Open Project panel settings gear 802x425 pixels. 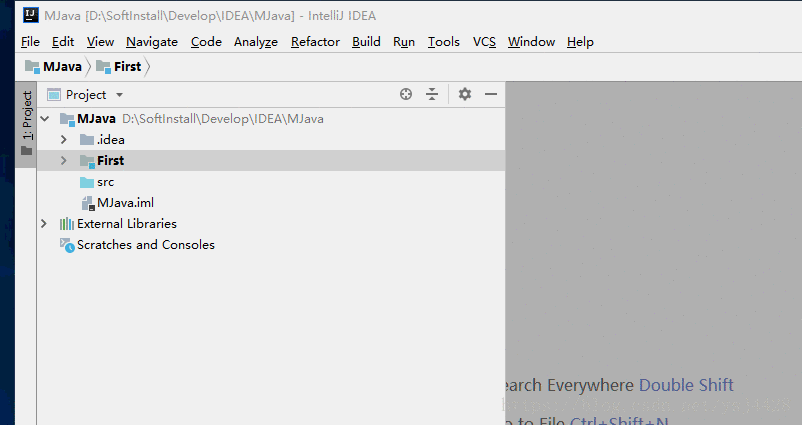click(x=464, y=94)
